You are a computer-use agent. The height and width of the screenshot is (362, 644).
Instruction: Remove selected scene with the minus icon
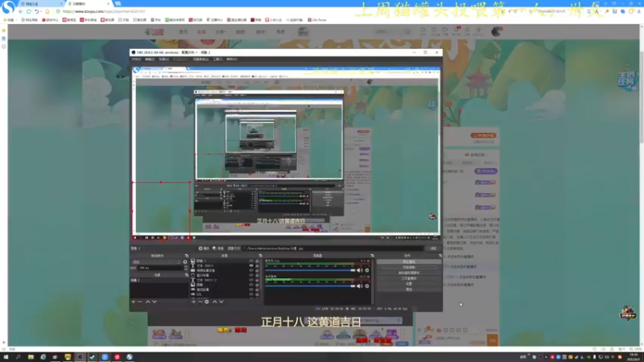(x=140, y=302)
